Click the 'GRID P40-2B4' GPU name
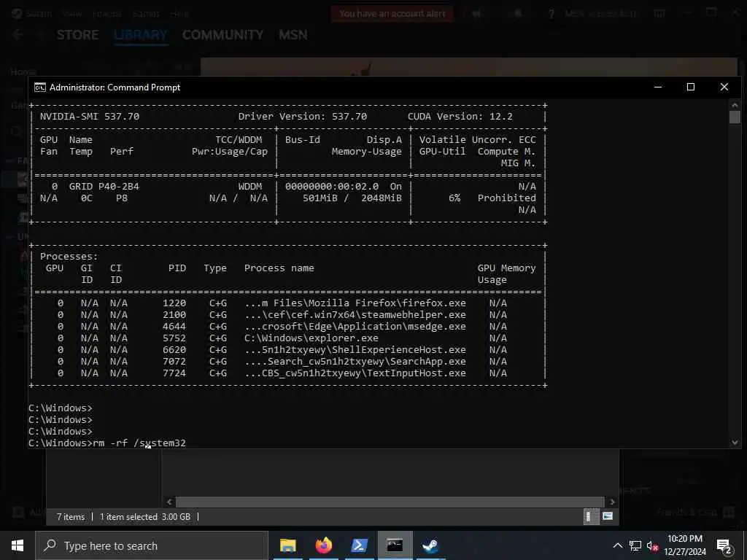The width and height of the screenshot is (747, 560). tap(104, 186)
